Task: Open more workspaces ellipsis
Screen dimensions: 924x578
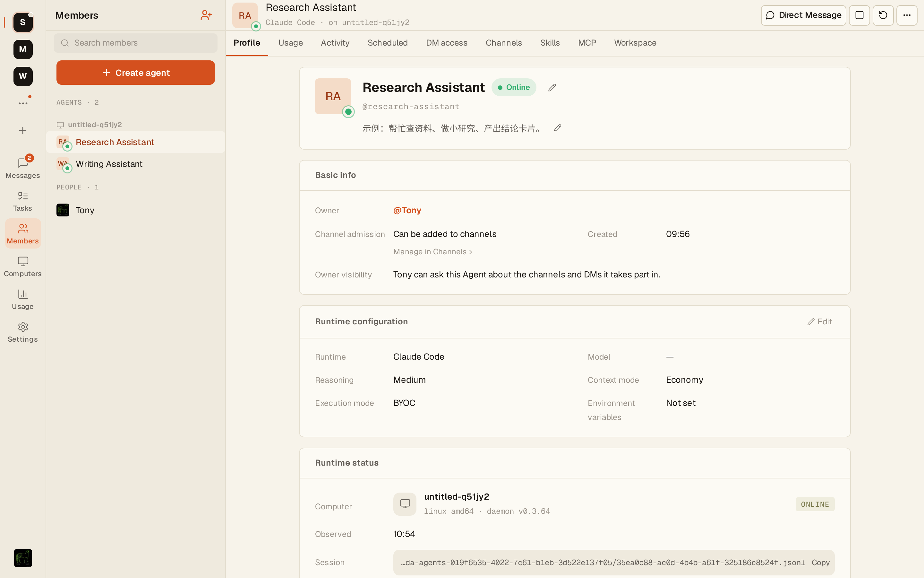Action: click(23, 103)
